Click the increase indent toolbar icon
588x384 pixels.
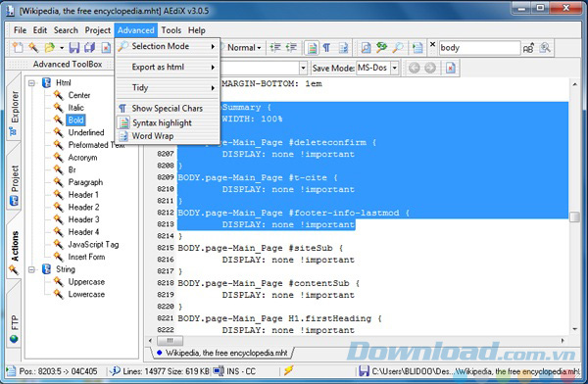click(x=274, y=48)
